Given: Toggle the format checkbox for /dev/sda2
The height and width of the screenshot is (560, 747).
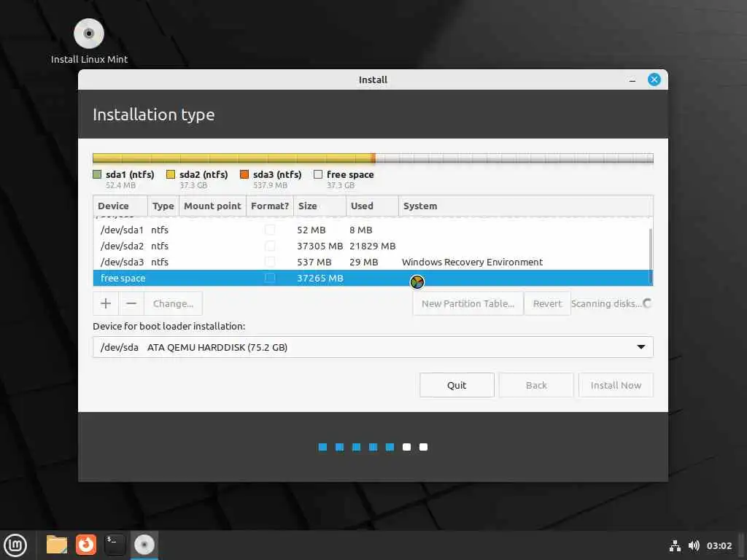Looking at the screenshot, I should click(x=270, y=246).
